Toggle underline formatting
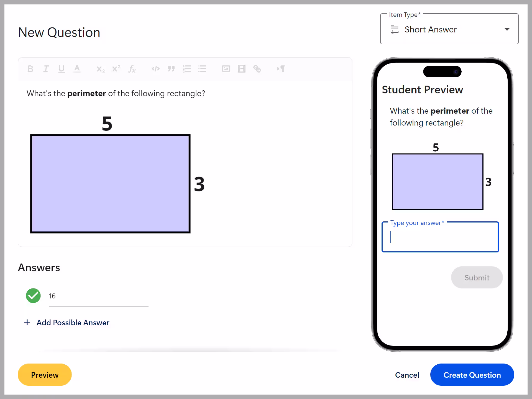The image size is (532, 399). [x=62, y=69]
